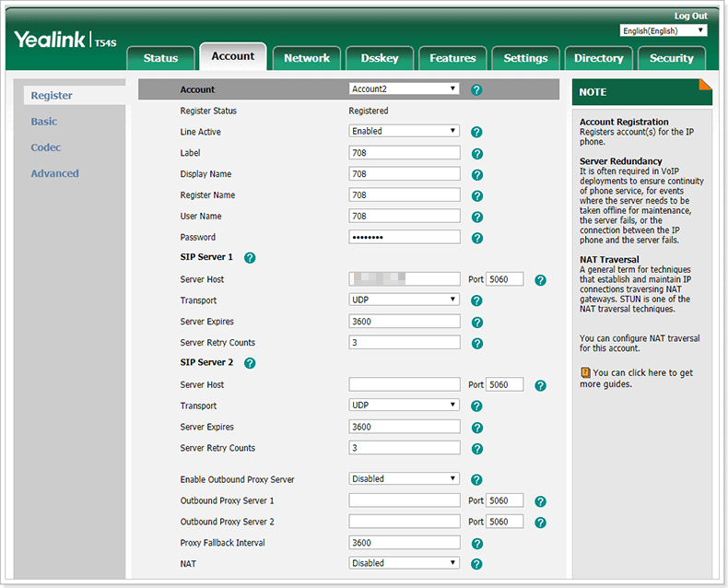Click help icon beside SIP Server 1 heading
Image resolution: width=728 pixels, height=588 pixels.
tap(250, 258)
